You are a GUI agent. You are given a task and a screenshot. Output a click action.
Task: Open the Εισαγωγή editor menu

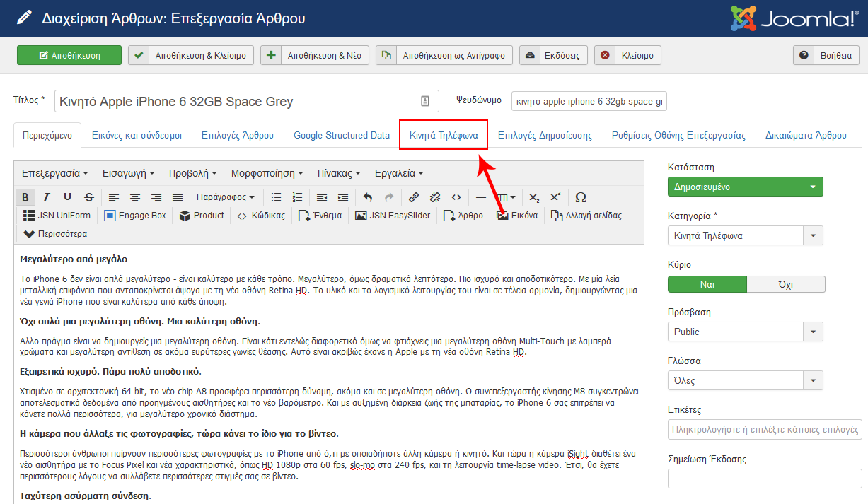pos(129,173)
